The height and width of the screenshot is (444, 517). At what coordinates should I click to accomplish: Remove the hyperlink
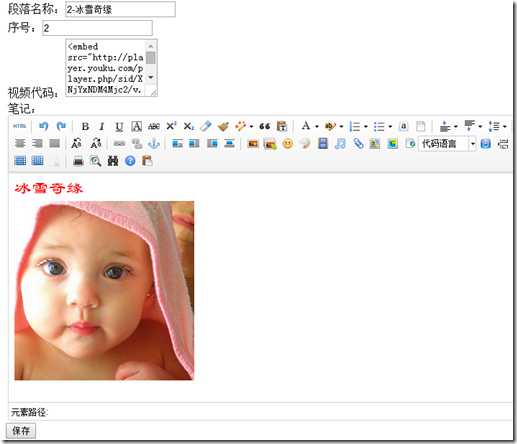pyautogui.click(x=137, y=144)
